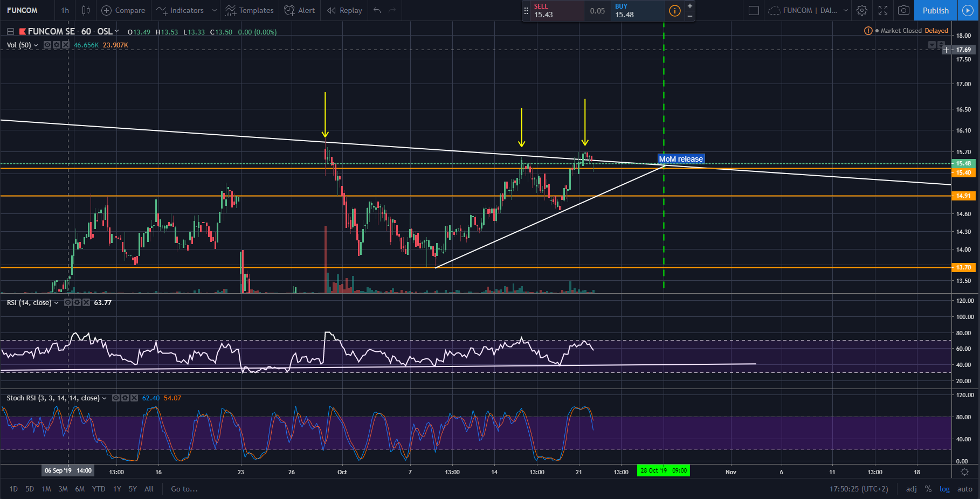Toggle the % percent scale
Viewport: 980px width, 499px height.
928,489
